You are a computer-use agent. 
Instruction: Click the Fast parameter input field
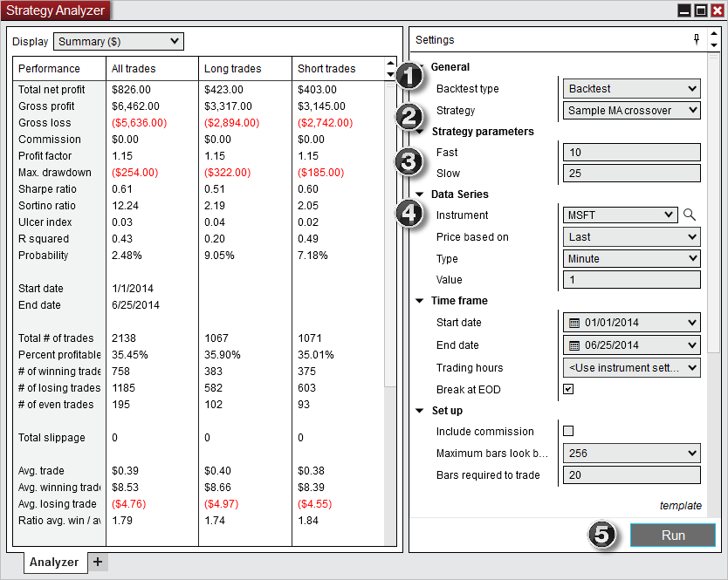coord(631,151)
